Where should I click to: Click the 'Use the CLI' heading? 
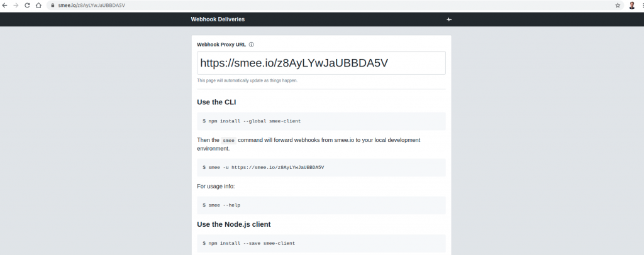tap(216, 102)
